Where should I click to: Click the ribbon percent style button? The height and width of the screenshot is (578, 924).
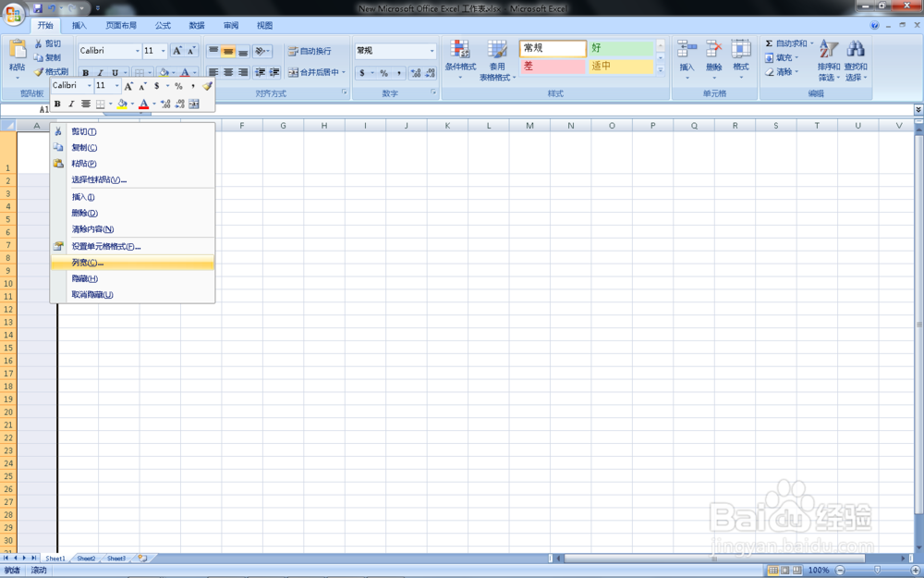tap(383, 72)
